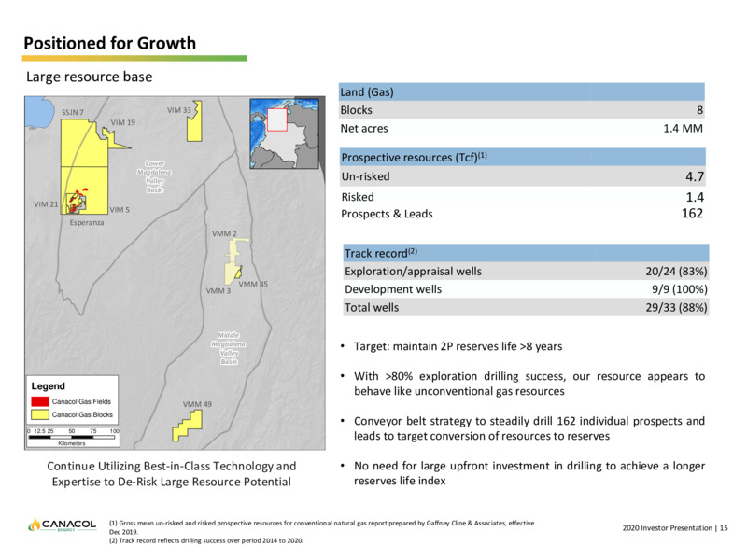The image size is (747, 560).
Task: Click '2020 Investor Presentation | 15' footer
Action: pyautogui.click(x=675, y=528)
